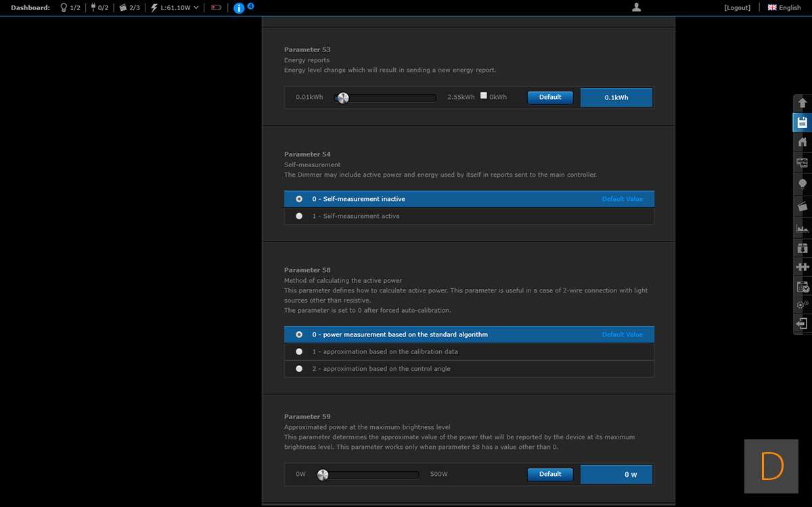Click the low battery status icon

coord(217,8)
